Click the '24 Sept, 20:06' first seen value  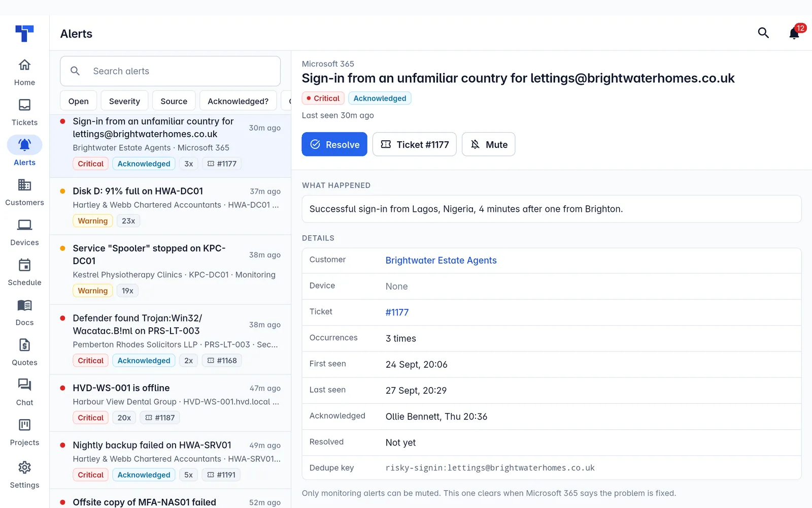click(417, 365)
